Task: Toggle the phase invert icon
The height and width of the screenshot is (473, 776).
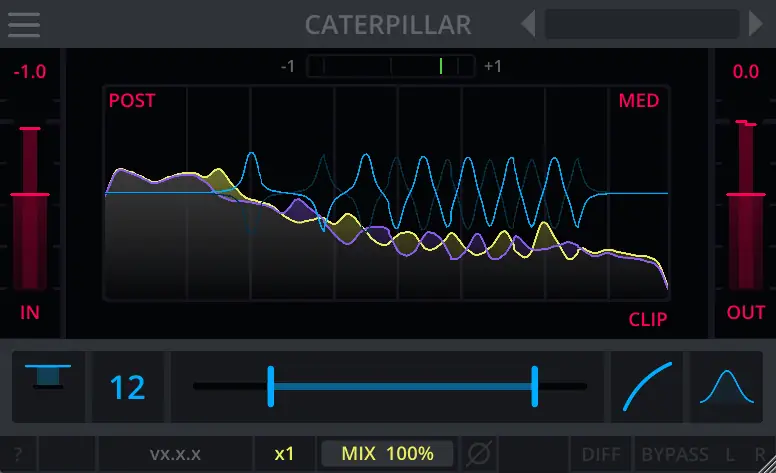Action: pyautogui.click(x=480, y=453)
